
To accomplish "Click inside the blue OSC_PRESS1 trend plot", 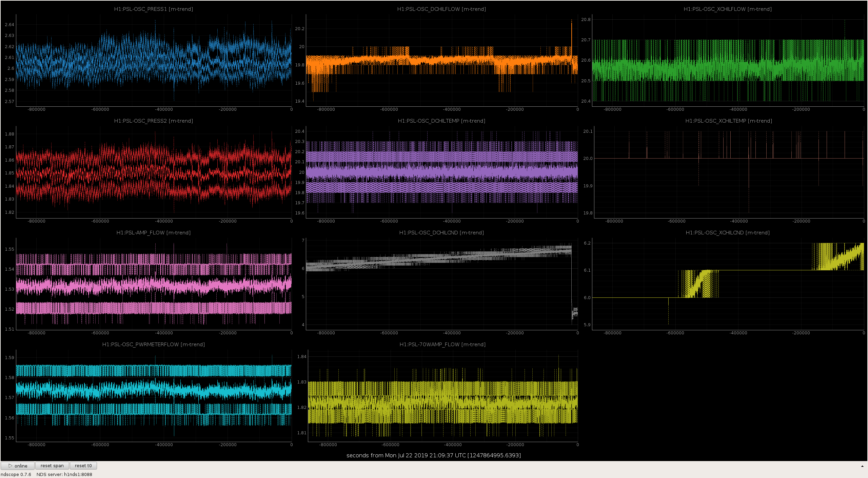I will coord(154,60).
